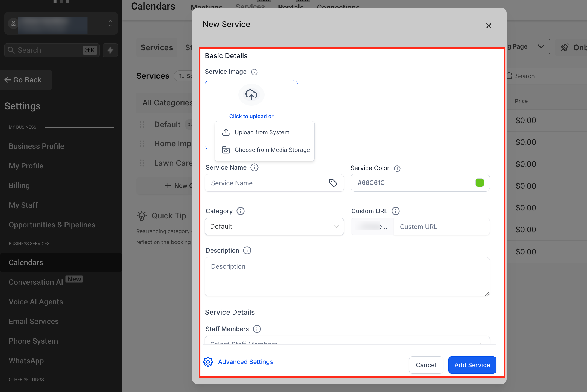Click the Custom URL info icon

(395, 211)
